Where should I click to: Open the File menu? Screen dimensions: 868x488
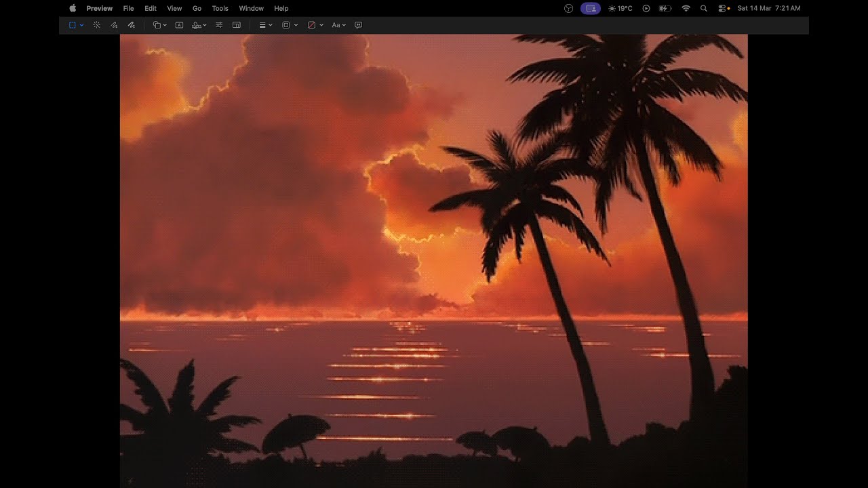click(x=129, y=8)
